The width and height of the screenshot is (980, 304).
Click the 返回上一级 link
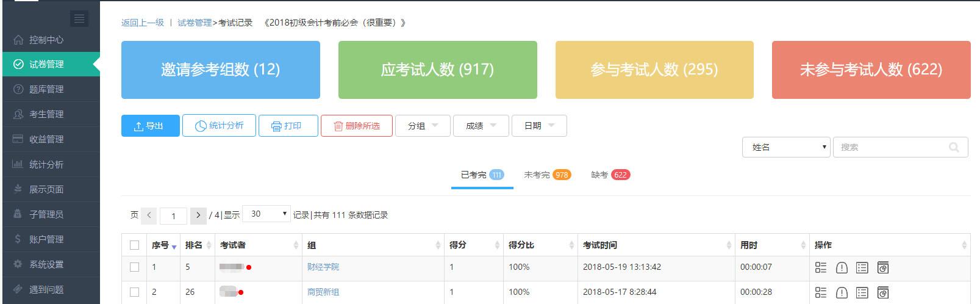143,23
